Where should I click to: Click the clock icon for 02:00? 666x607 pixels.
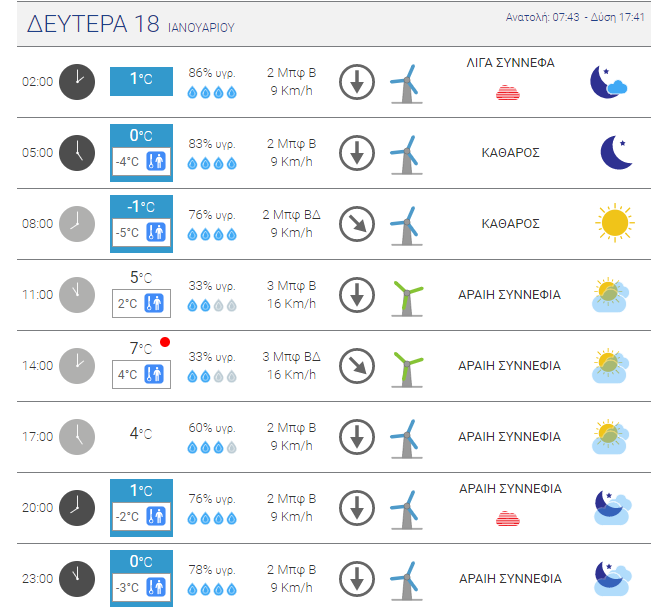coord(77,82)
